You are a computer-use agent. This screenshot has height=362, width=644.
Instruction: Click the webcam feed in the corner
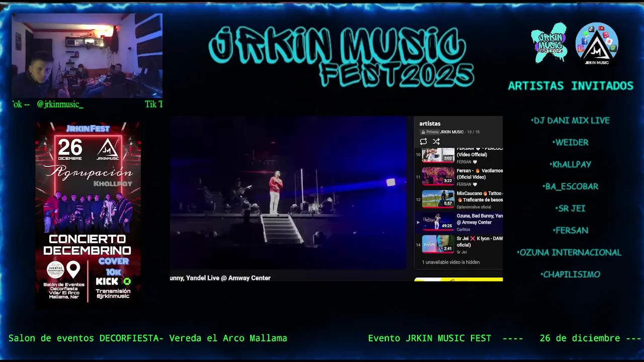(87, 55)
